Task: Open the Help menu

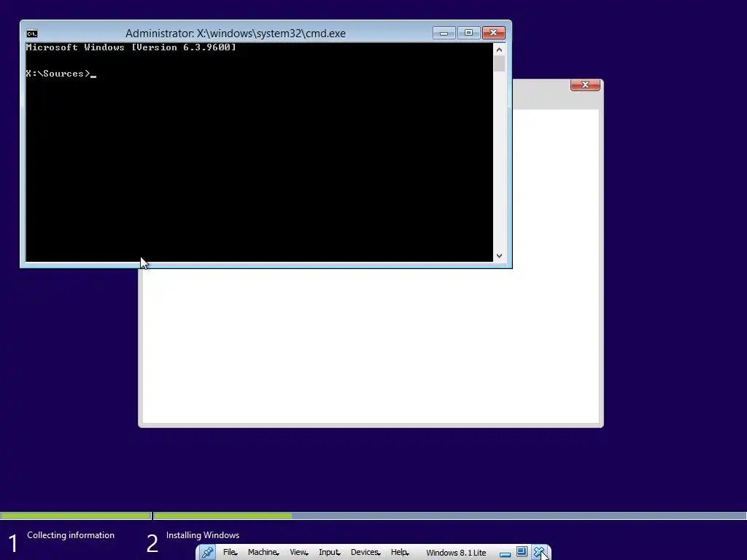Action: [x=400, y=553]
